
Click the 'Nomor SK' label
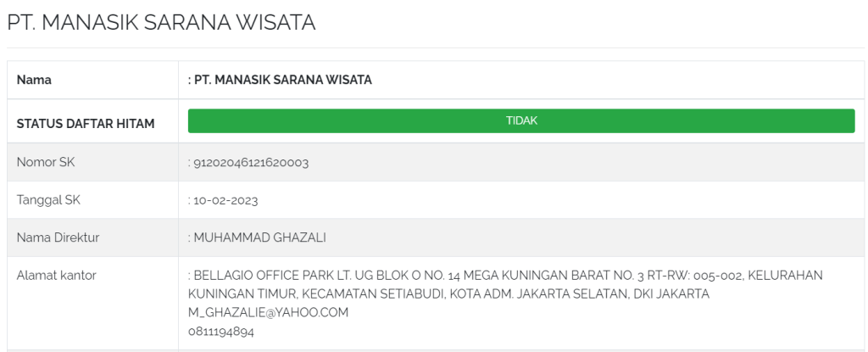coord(46,162)
